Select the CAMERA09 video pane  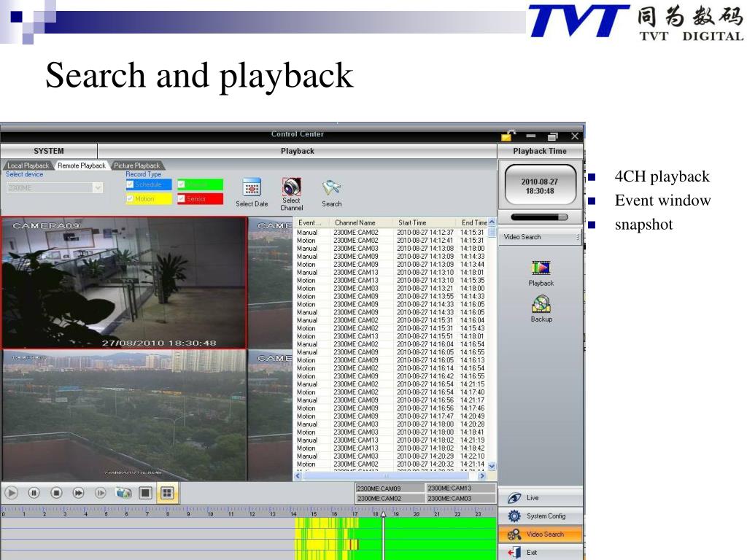(124, 283)
